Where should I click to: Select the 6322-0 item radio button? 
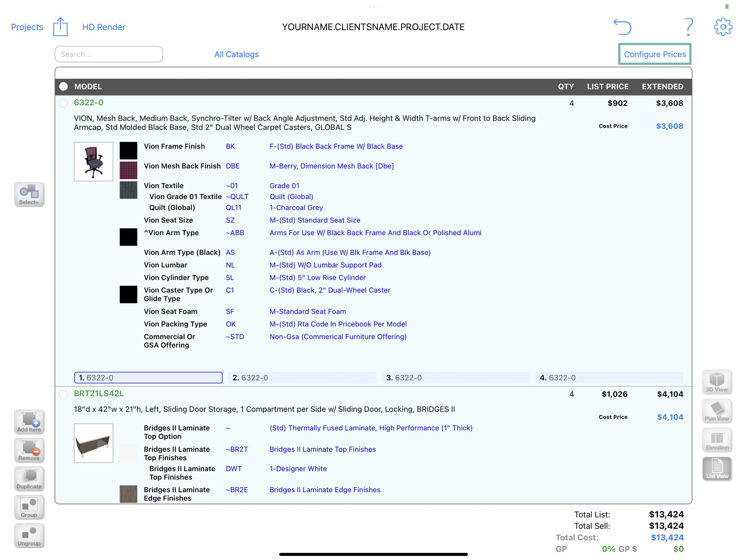click(x=64, y=103)
